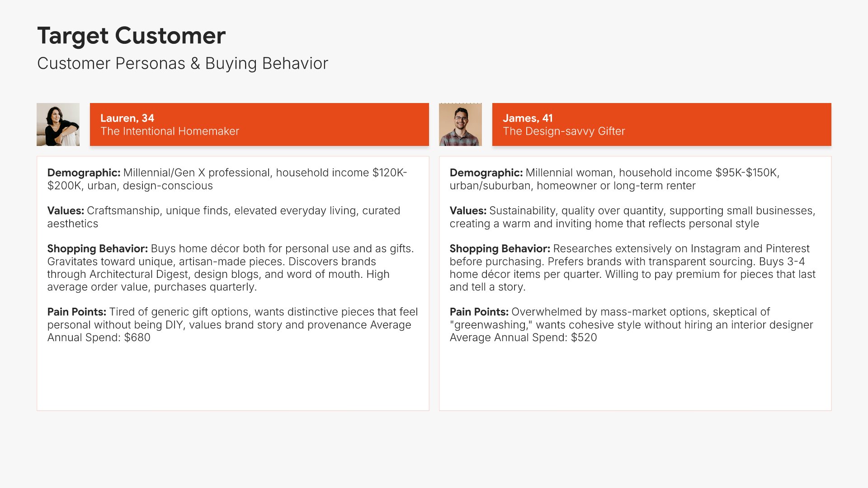The image size is (868, 488).
Task: Select the "Target Customer" slide title
Action: pyautogui.click(x=131, y=36)
